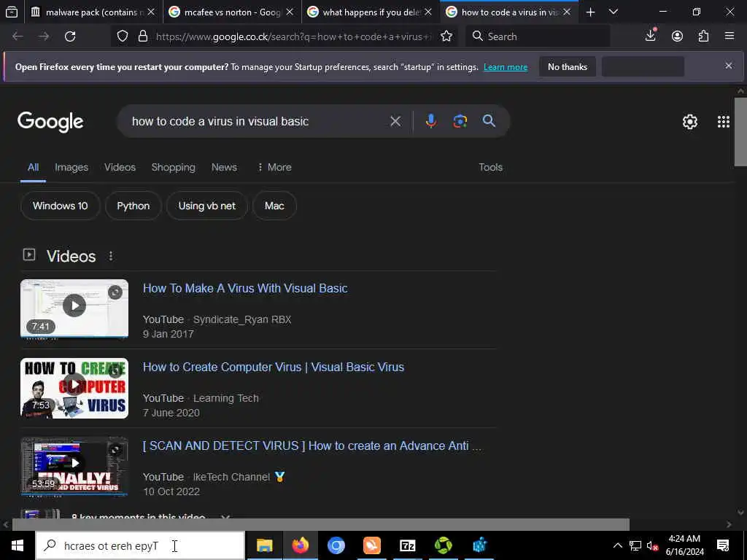
Task: Switch to Firefox in the taskbar
Action: [300, 545]
